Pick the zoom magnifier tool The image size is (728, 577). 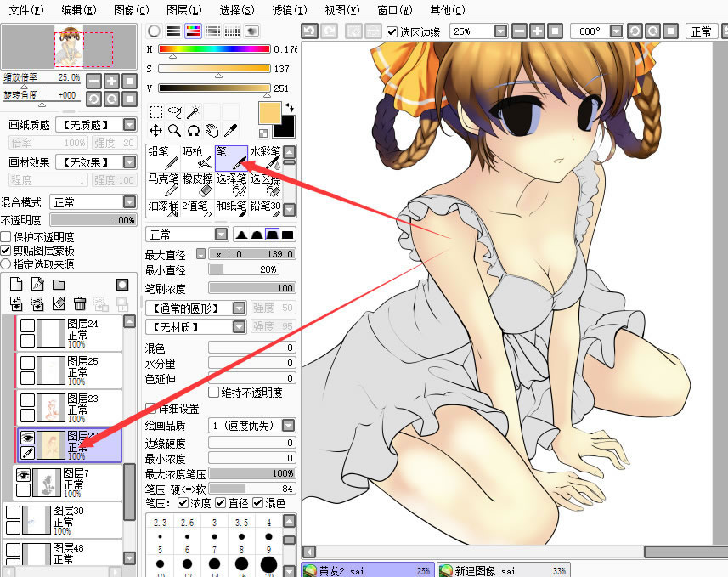click(x=175, y=131)
